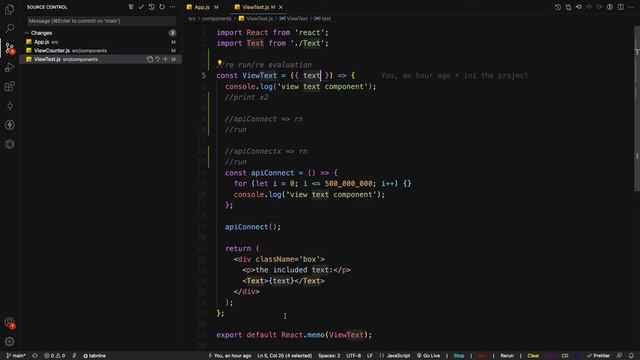640x360 pixels.
Task: Stage changes with plus on ViewText.js row
Action: point(165,59)
